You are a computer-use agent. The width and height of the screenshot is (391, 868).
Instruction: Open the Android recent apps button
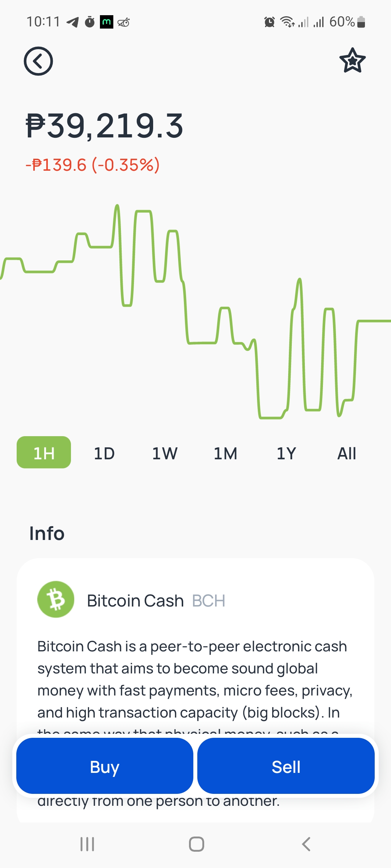pyautogui.click(x=87, y=844)
